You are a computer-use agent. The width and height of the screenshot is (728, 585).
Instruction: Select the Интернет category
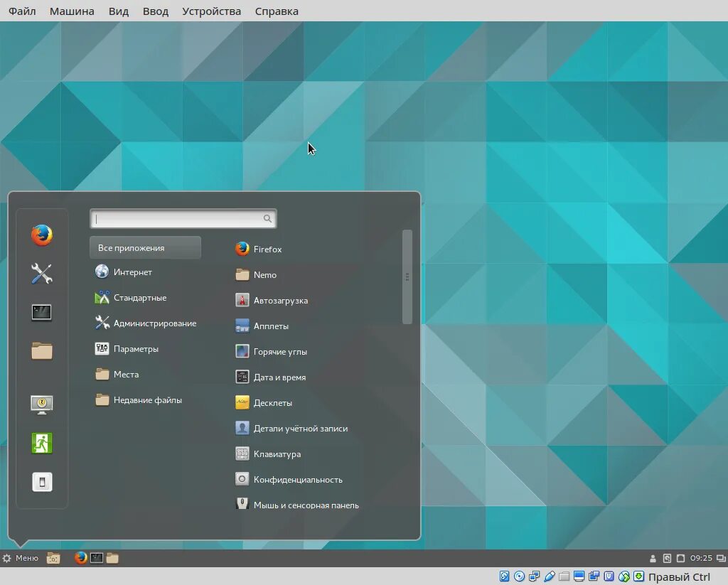pos(124,272)
